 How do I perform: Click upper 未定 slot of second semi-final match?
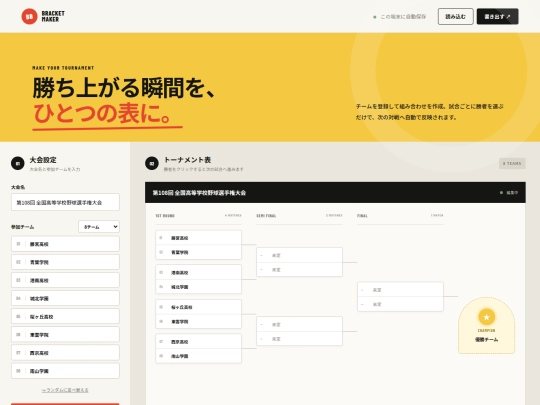pyautogui.click(x=299, y=324)
